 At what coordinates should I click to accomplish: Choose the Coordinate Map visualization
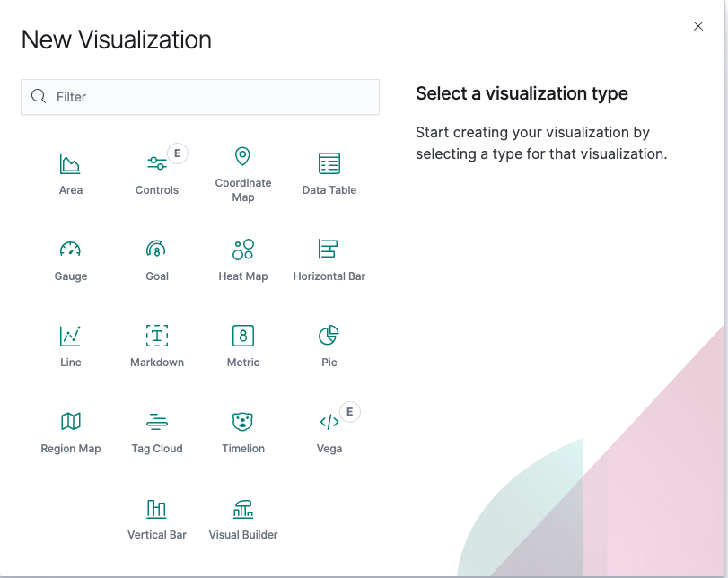tap(242, 171)
